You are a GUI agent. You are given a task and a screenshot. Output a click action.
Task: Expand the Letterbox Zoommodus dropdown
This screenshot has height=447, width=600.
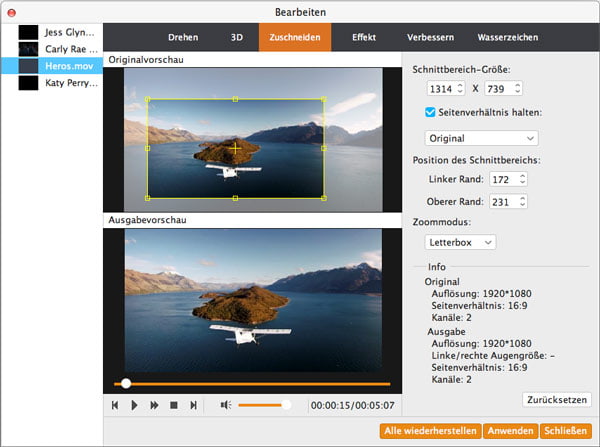pyautogui.click(x=460, y=241)
